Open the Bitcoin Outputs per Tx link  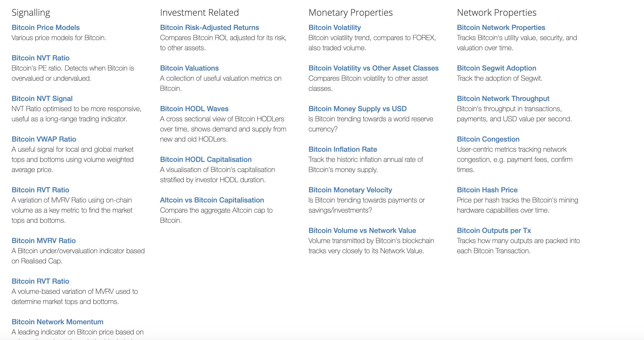(x=494, y=230)
